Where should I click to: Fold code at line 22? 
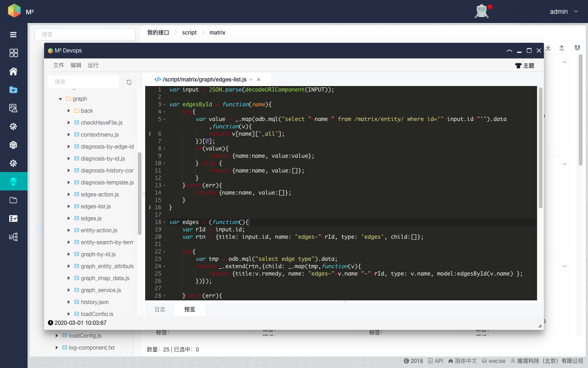(x=165, y=252)
